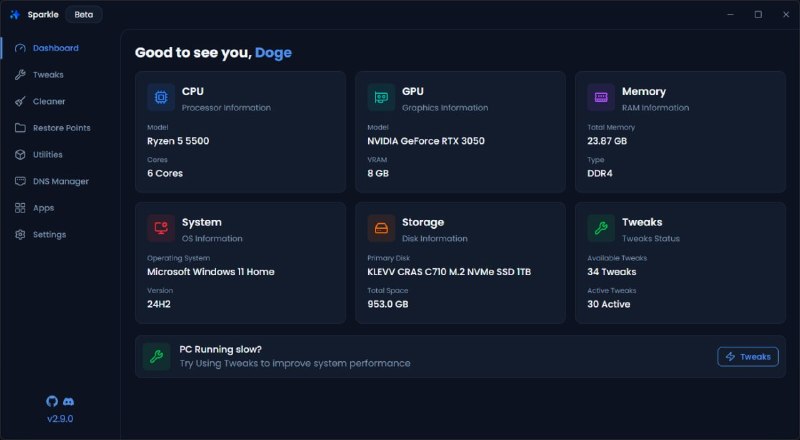Click the 24H2 version value
Image resolution: width=800 pixels, height=440 pixels.
(159, 304)
